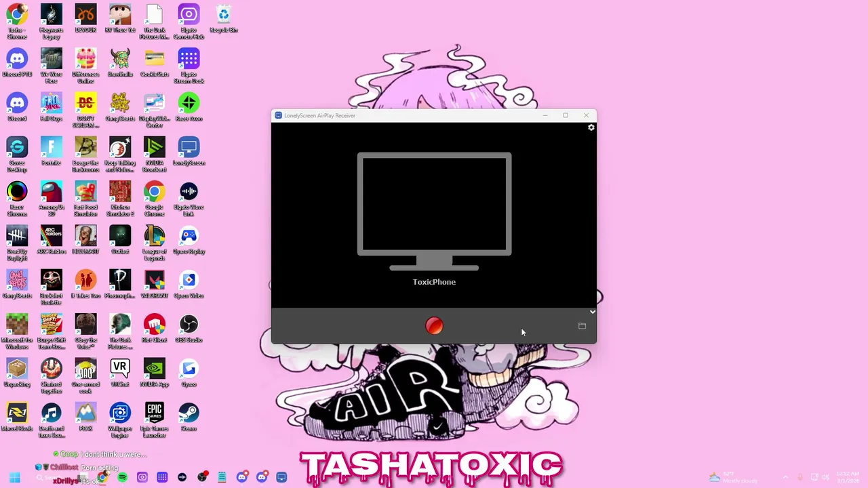Launch Keep Talking and Nobody Explodes shortcut

point(120,153)
